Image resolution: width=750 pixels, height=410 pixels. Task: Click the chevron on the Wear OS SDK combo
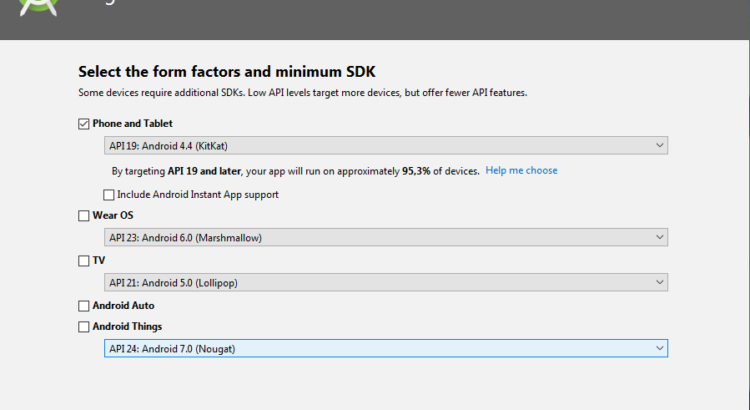pyautogui.click(x=659, y=237)
